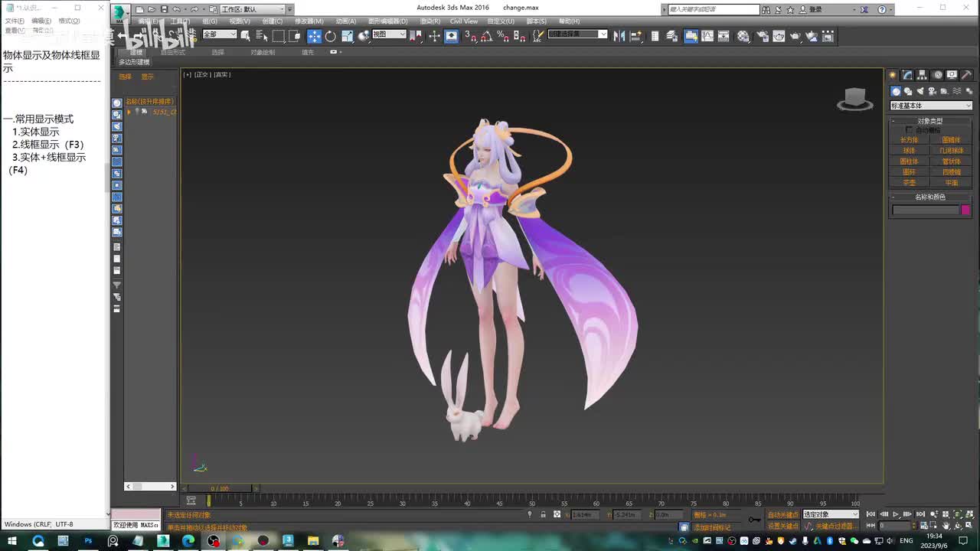Open the Schematic View icon
The image size is (980, 551).
724,36
